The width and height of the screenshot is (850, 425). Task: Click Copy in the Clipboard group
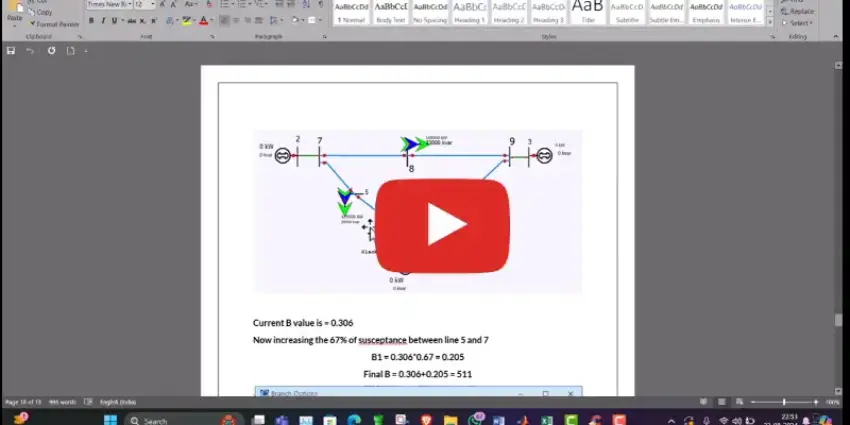tap(41, 12)
